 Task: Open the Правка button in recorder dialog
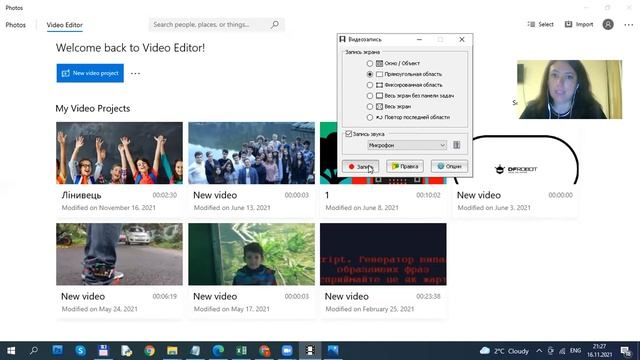click(405, 166)
